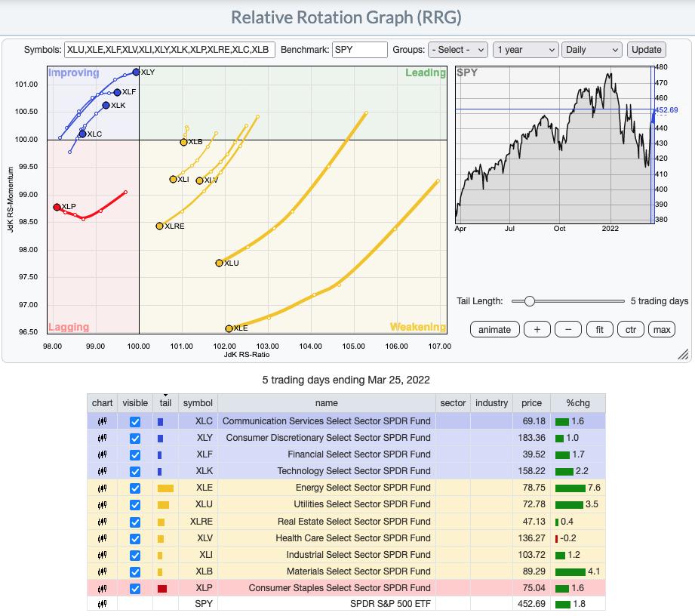Click the fit button
Viewport: 695px width, 616px height.
(599, 329)
